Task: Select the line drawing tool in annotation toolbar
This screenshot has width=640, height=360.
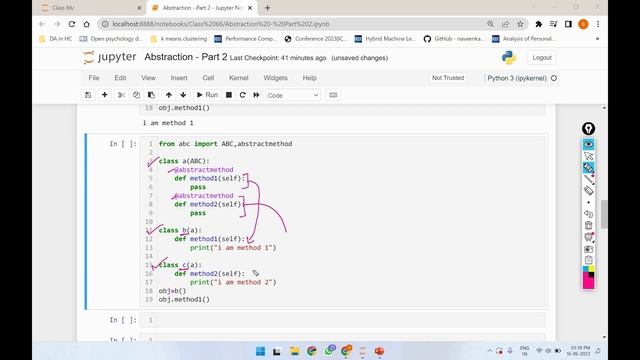Action: pyautogui.click(x=588, y=179)
